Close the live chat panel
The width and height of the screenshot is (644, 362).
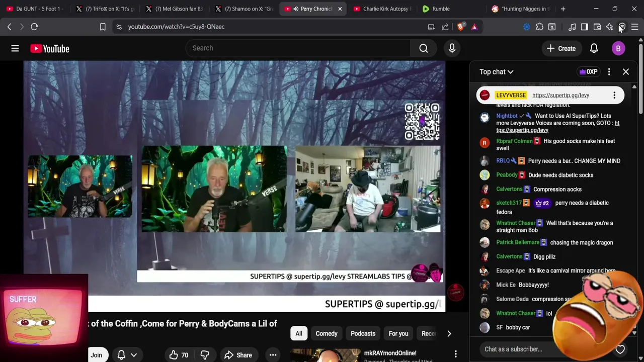(626, 72)
